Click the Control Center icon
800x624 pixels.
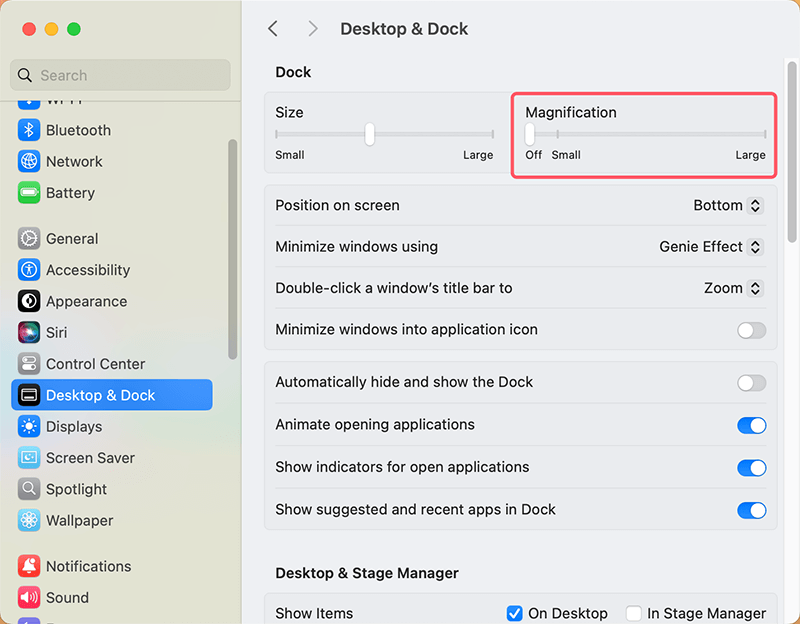pyautogui.click(x=29, y=364)
